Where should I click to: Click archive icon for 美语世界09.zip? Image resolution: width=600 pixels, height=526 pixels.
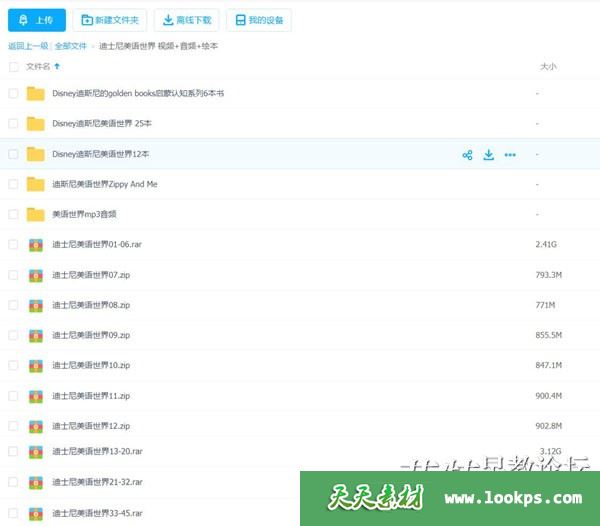[x=36, y=335]
